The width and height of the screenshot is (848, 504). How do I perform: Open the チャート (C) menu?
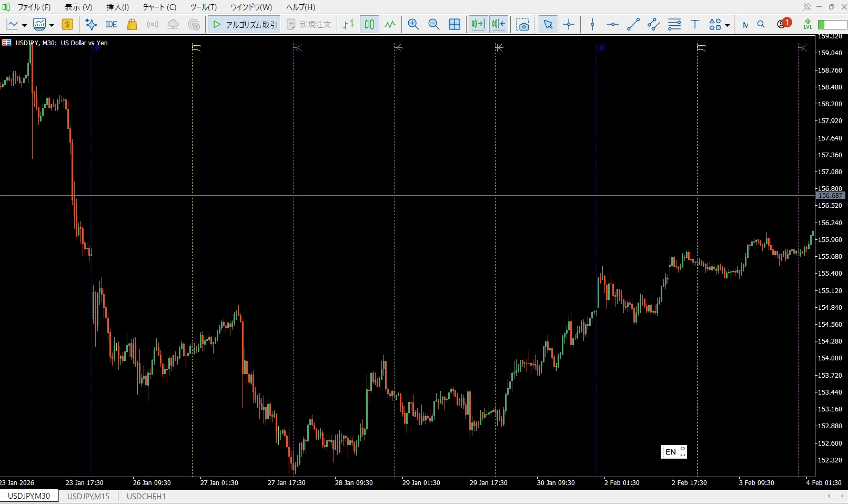pyautogui.click(x=159, y=7)
